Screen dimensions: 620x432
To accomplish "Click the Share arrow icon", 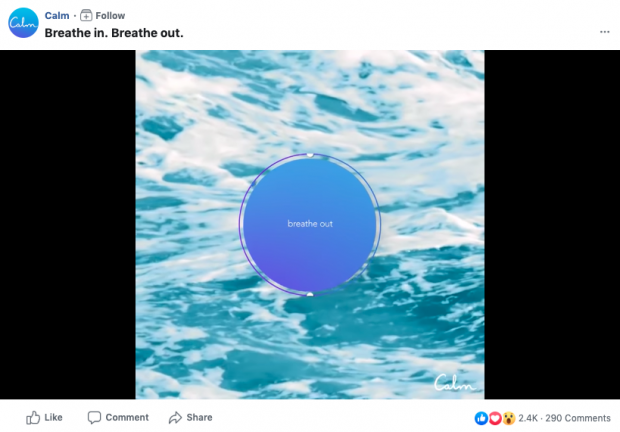I will click(175, 418).
